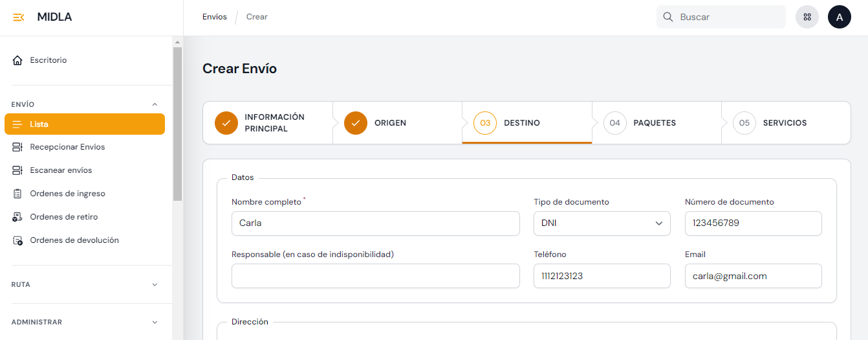
Task: Open the apps grid icon in header
Action: point(807,17)
